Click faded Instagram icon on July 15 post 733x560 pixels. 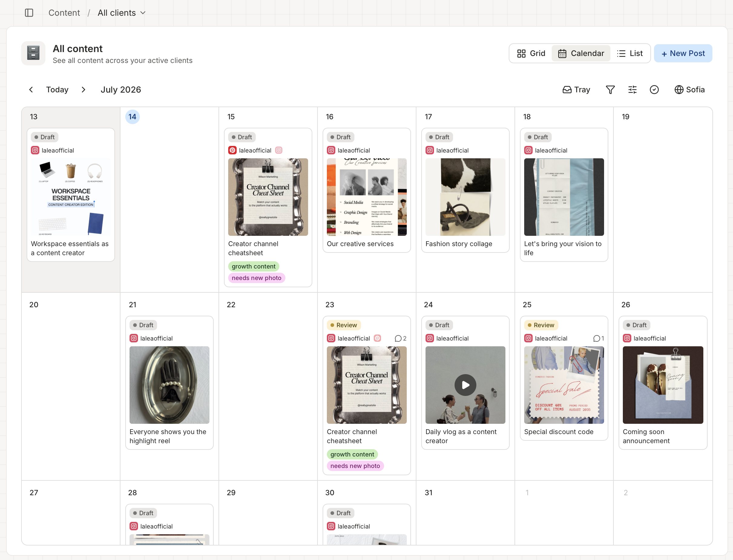click(x=278, y=150)
